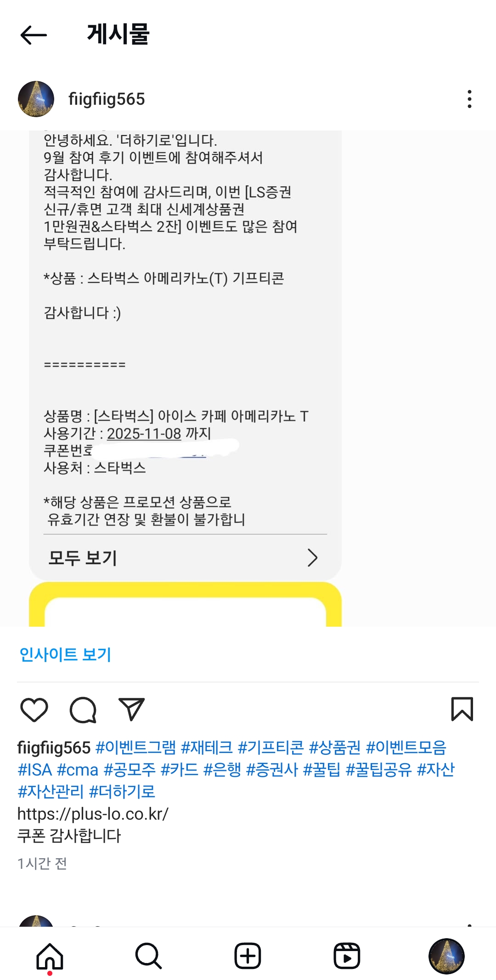Open the three-dot post options menu
Viewport: 496px width, 980px height.
pos(469,99)
